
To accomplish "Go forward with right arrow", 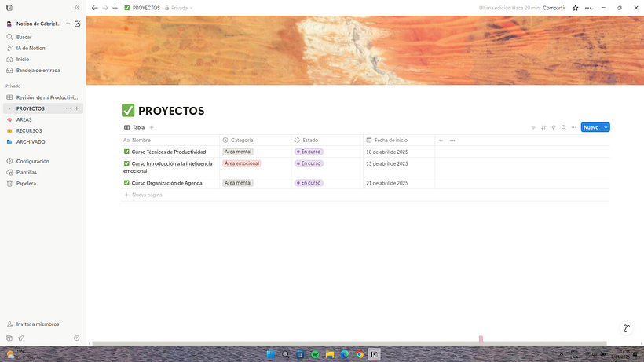I will click(104, 8).
